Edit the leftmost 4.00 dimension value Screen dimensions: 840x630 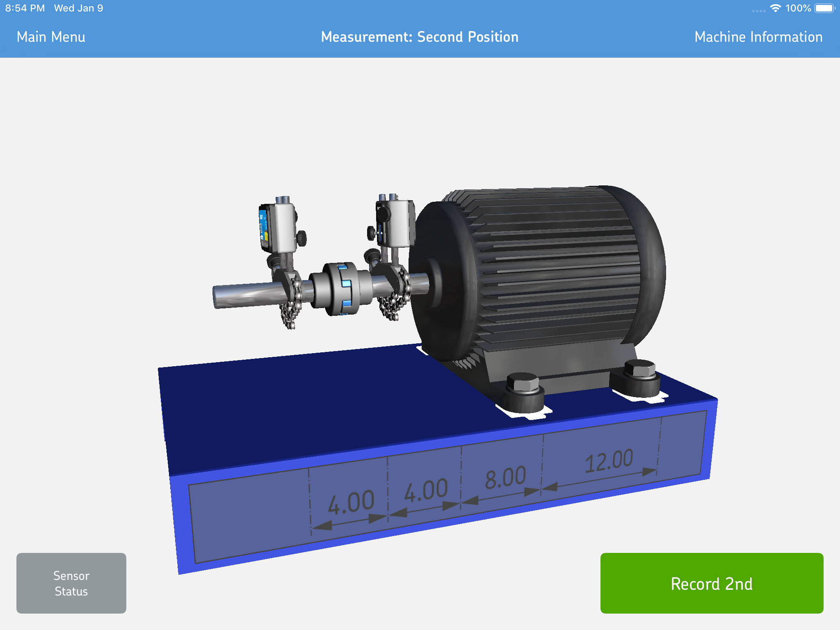pos(351,502)
